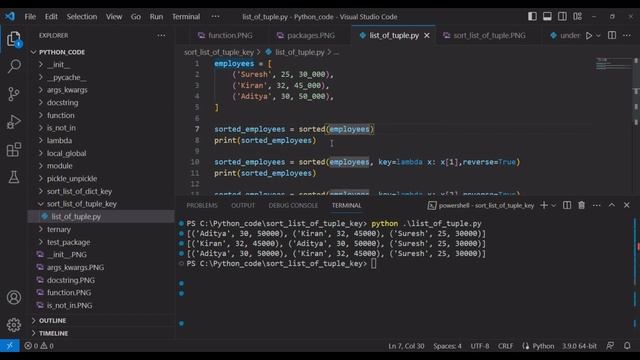This screenshot has width=640, height=360.
Task: Open Explorer views and more actions ellipsis
Action: point(161,36)
